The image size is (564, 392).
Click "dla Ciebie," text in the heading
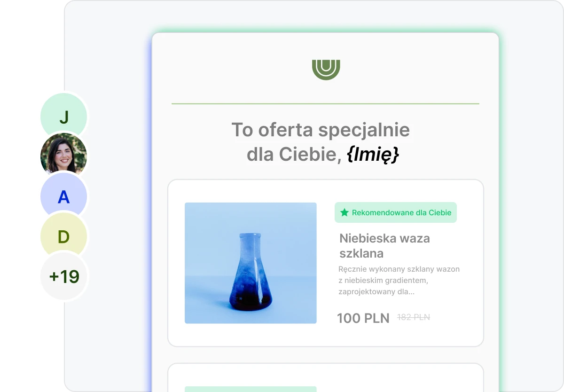[x=294, y=155]
